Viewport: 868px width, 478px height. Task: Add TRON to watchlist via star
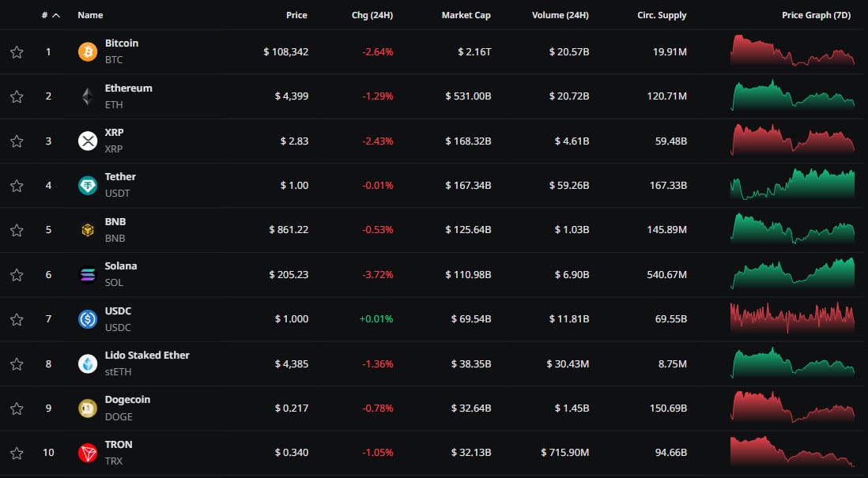[17, 453]
